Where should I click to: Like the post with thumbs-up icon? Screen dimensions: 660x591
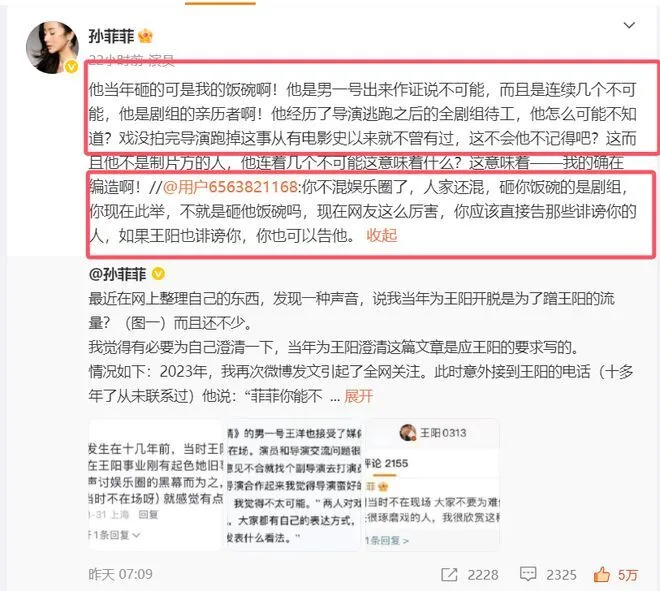click(x=602, y=574)
